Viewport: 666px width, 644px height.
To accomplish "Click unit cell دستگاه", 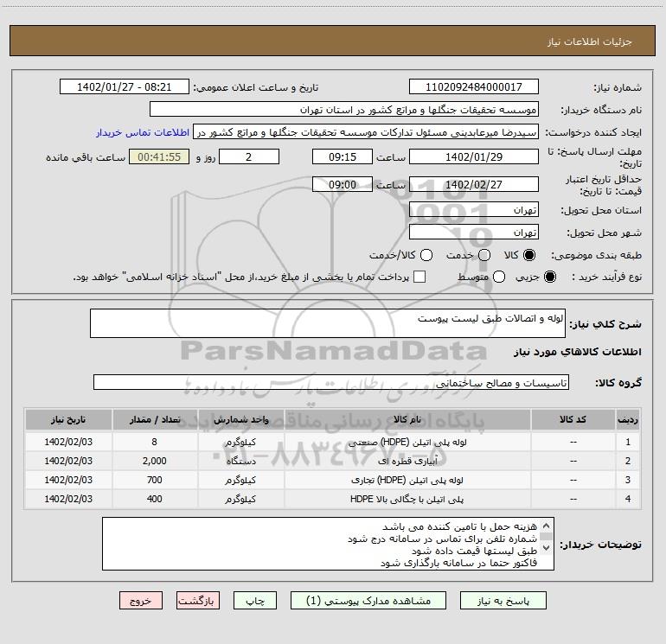I will tap(240, 461).
